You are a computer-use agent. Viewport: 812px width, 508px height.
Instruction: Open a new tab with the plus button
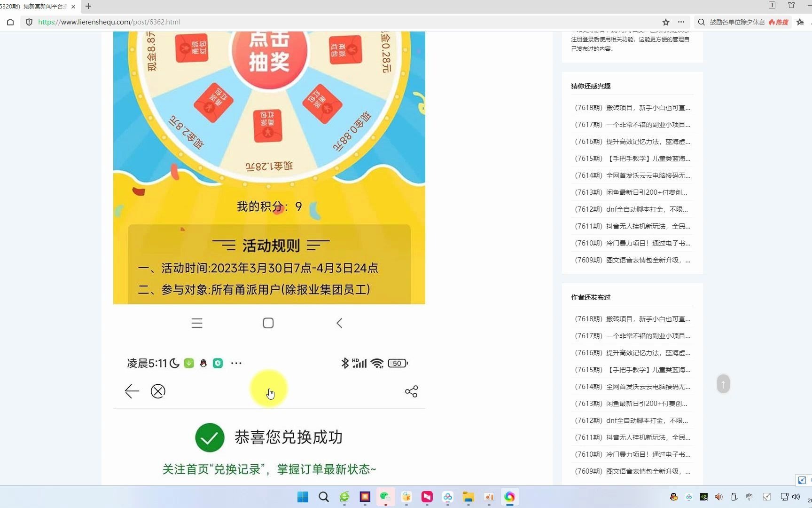pos(88,7)
